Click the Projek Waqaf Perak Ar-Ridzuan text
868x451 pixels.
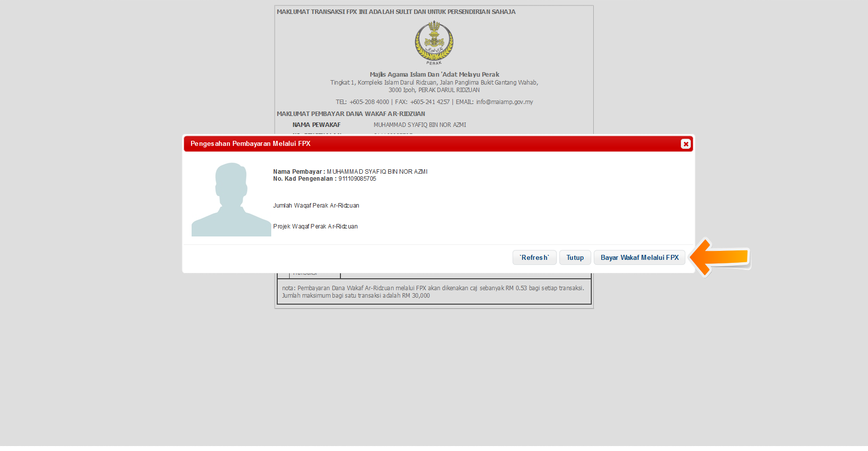pyautogui.click(x=315, y=226)
